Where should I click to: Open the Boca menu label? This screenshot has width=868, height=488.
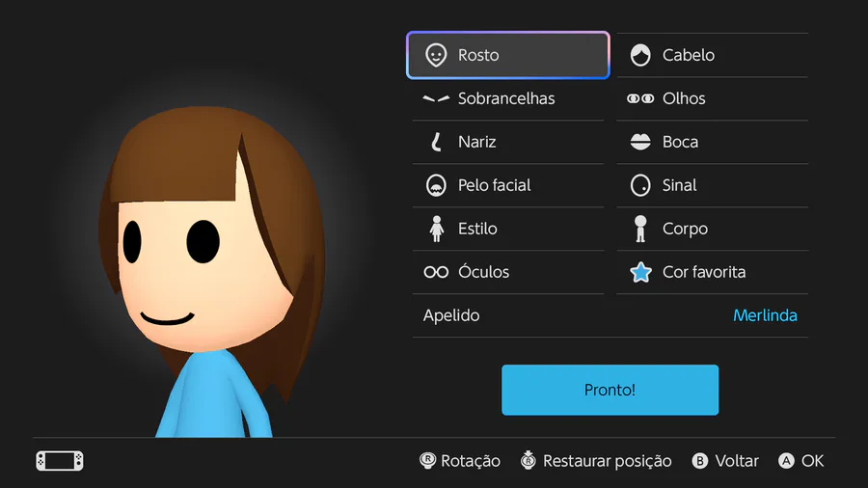click(x=680, y=142)
